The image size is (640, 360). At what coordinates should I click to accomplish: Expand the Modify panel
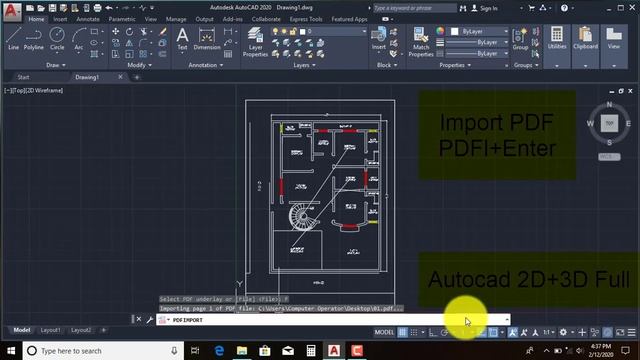click(x=139, y=65)
